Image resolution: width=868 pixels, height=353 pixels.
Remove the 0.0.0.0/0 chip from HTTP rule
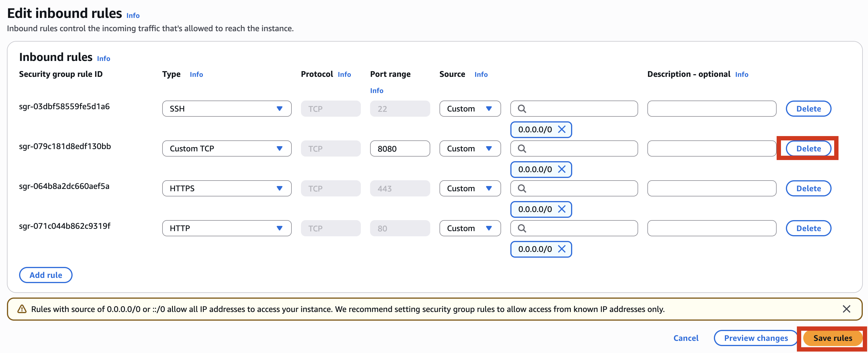pos(562,249)
